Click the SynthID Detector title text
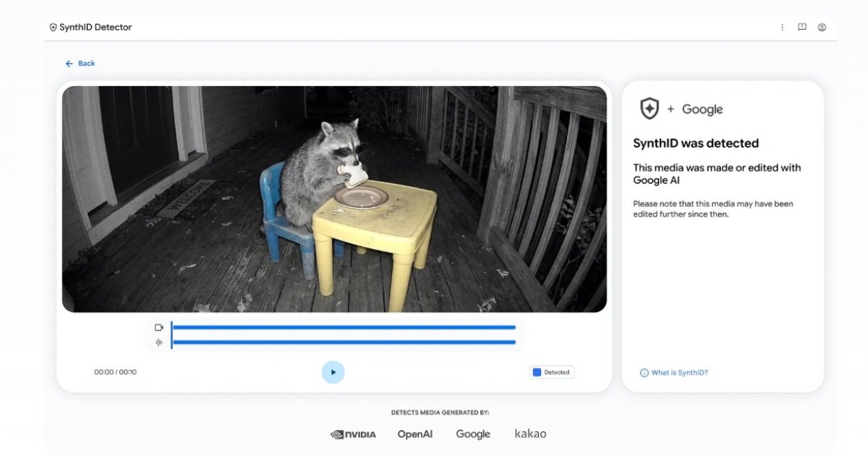The height and width of the screenshot is (456, 868). 95,28
